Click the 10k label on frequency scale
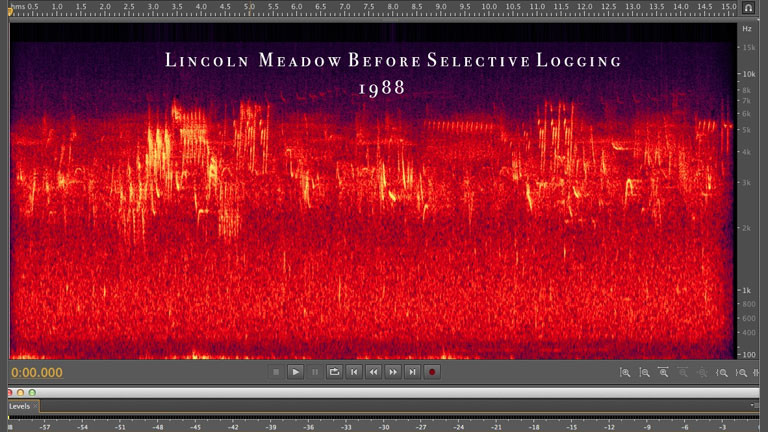The height and width of the screenshot is (432, 768). pos(749,74)
